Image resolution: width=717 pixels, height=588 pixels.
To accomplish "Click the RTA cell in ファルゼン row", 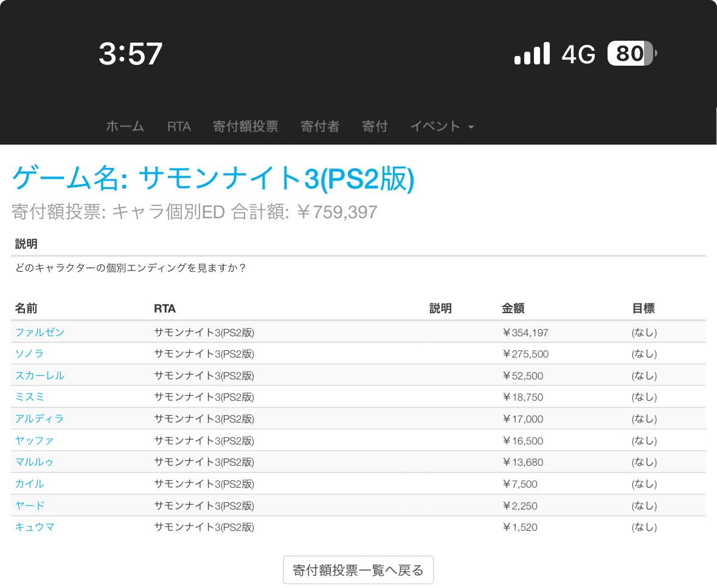I will pos(204,333).
